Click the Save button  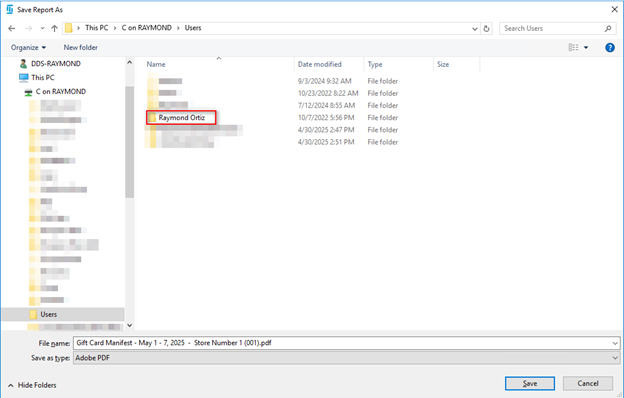(x=530, y=383)
